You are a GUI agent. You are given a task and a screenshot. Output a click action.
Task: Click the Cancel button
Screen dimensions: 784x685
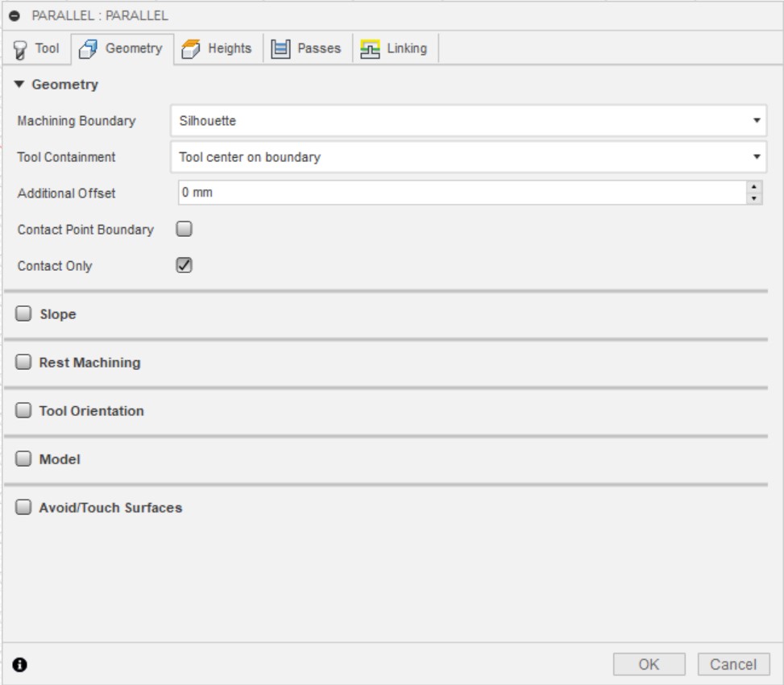(x=733, y=665)
